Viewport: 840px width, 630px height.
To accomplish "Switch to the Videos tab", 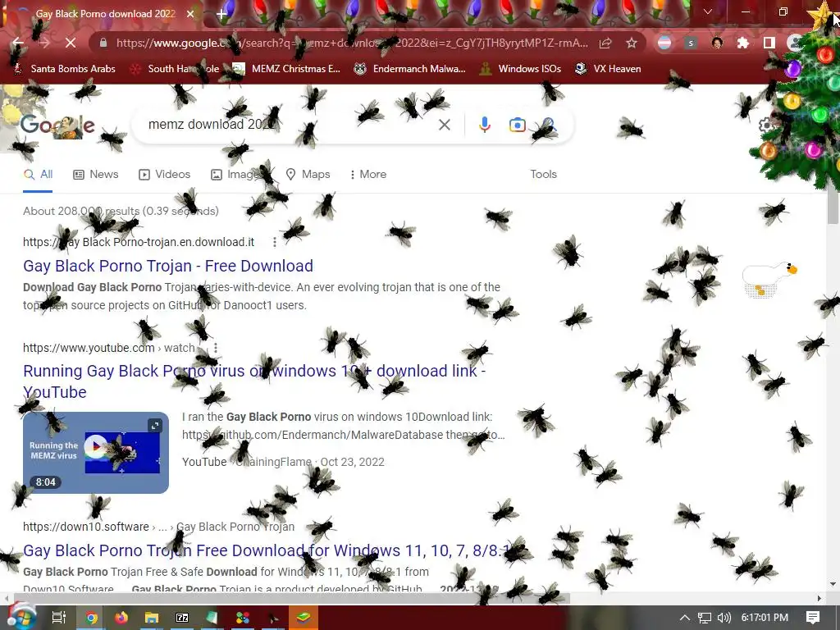I will (x=164, y=174).
